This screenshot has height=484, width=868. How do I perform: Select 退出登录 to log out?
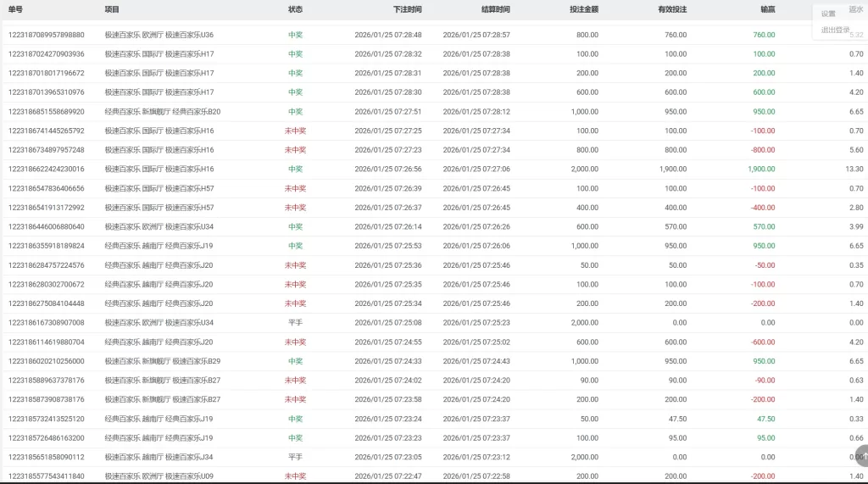pyautogui.click(x=835, y=31)
